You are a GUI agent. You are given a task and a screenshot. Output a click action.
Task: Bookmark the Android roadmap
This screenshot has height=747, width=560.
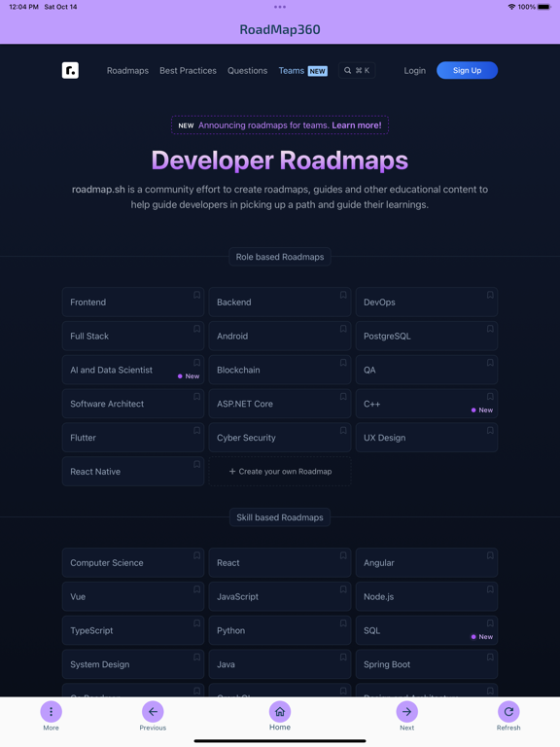tap(343, 329)
